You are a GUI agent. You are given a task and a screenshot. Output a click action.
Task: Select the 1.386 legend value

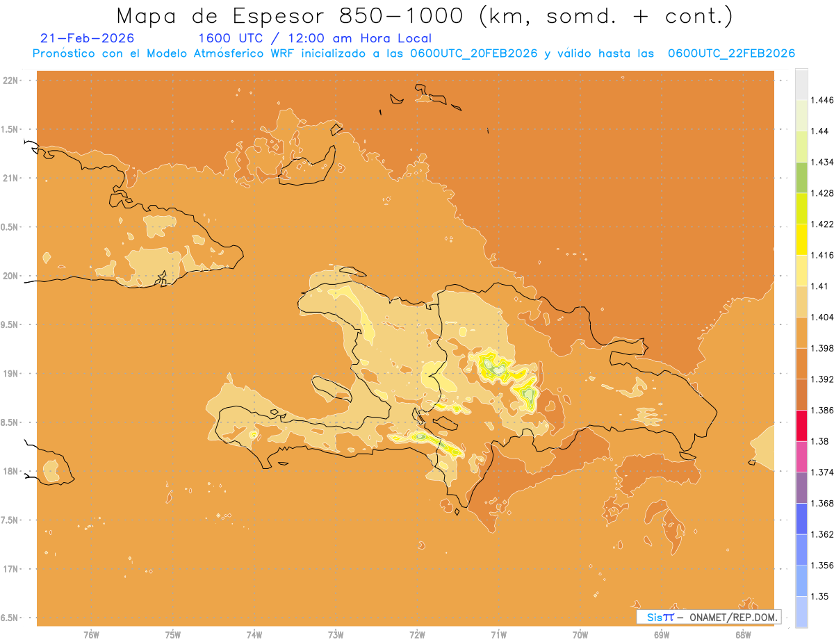[822, 410]
